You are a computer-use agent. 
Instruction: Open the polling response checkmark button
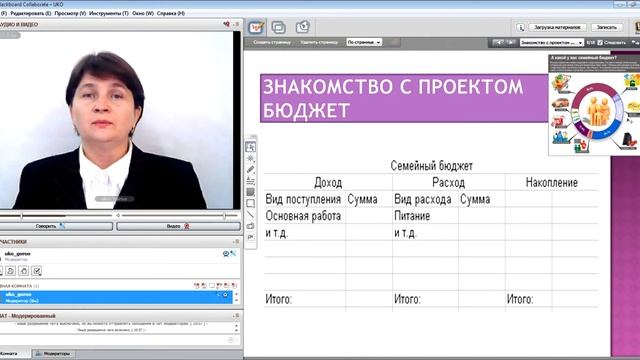[37, 271]
